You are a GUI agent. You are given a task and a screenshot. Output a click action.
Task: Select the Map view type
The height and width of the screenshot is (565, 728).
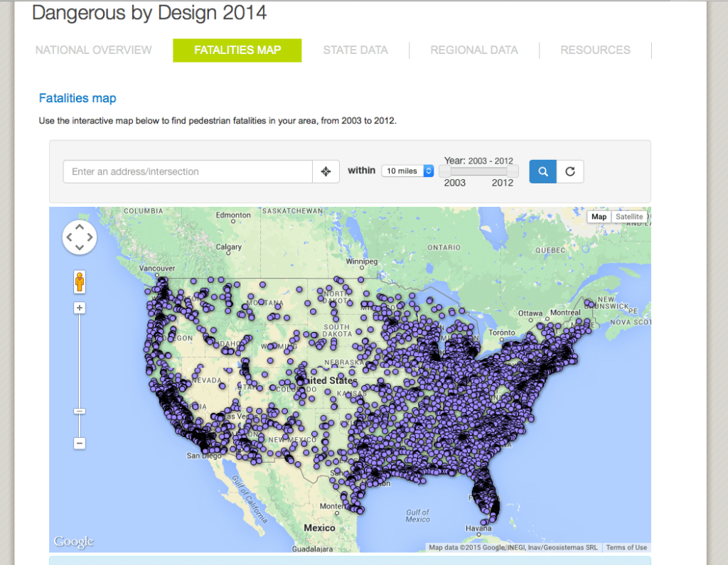point(599,217)
